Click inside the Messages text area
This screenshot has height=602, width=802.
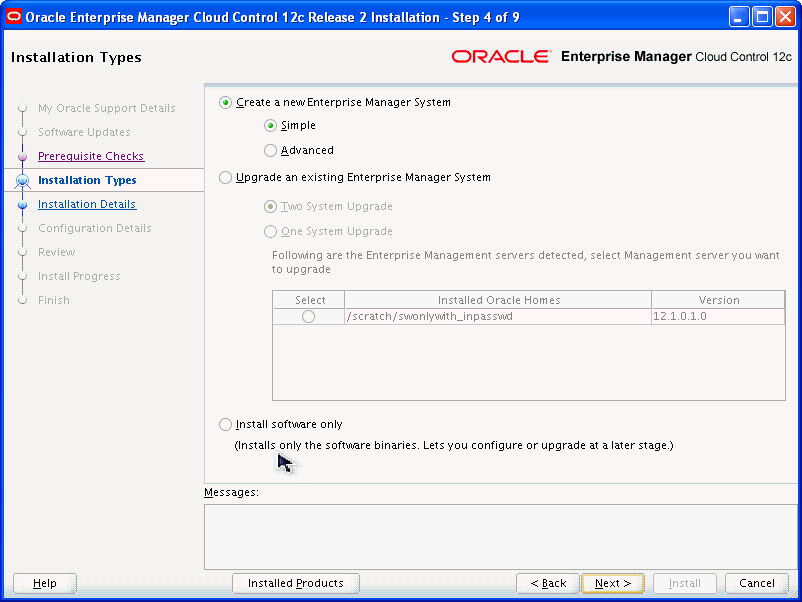[x=501, y=537]
